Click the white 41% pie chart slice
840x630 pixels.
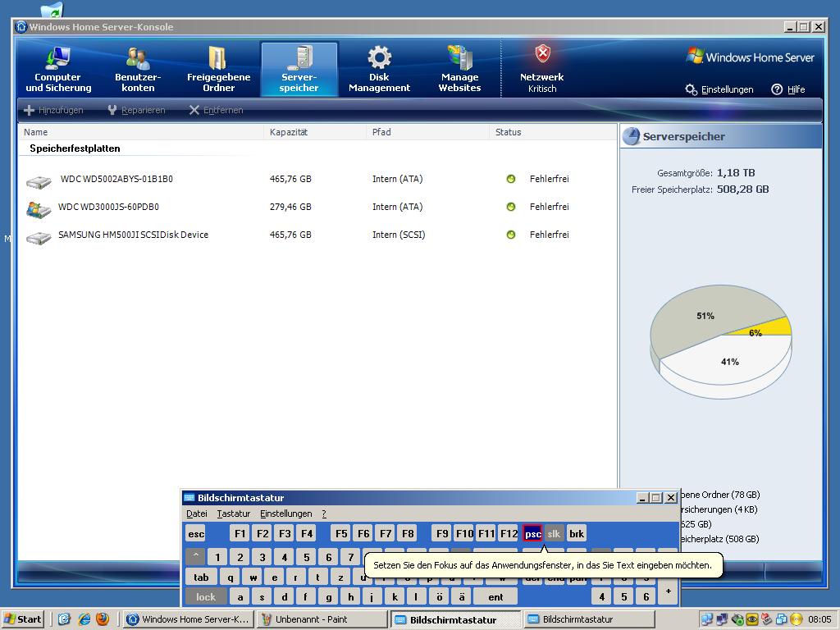point(729,362)
